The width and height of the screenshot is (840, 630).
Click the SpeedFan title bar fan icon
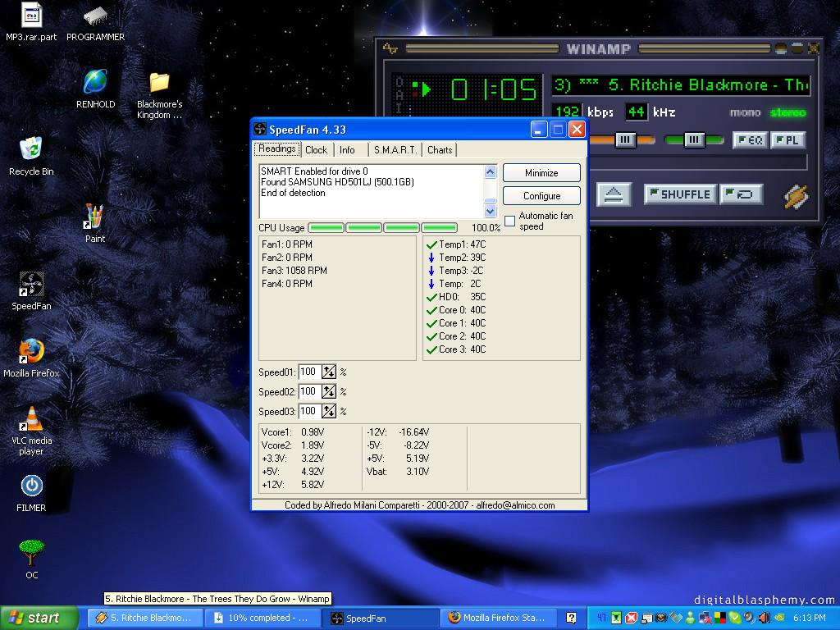pos(260,129)
